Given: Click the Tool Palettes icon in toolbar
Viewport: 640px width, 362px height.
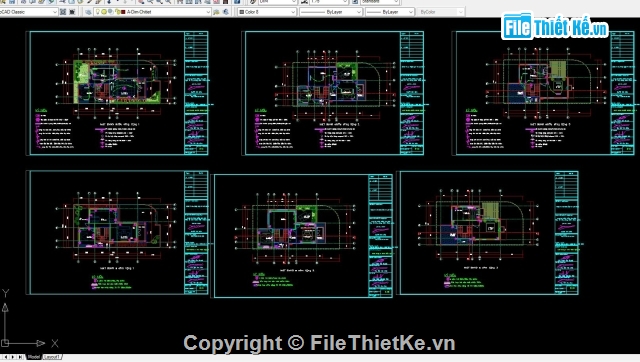Looking at the screenshot, I should coord(198,2).
